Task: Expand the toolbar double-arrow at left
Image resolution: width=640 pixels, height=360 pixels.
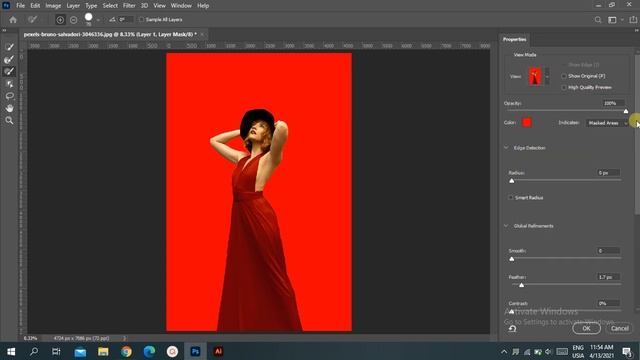Action: (x=4, y=30)
